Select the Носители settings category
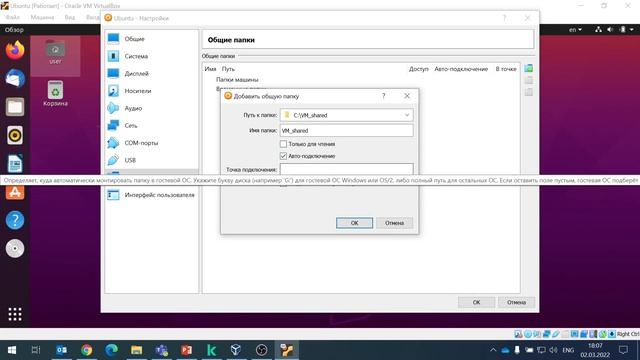The height and width of the screenshot is (360, 640). [151, 91]
